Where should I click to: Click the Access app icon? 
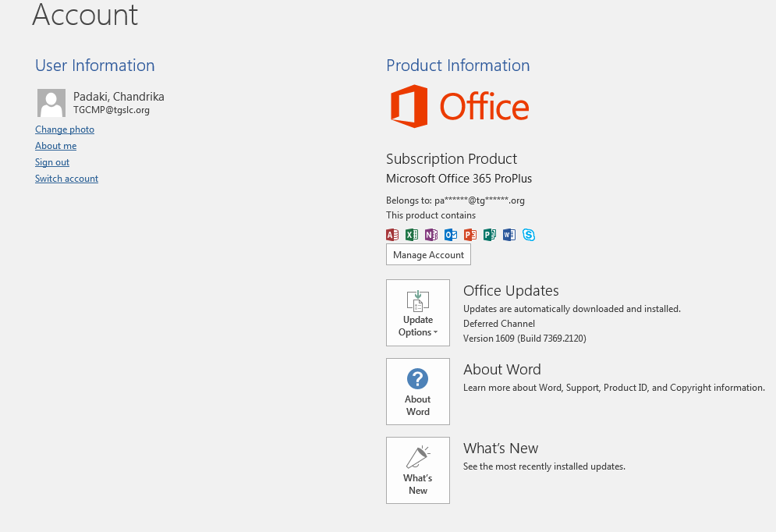tap(392, 235)
